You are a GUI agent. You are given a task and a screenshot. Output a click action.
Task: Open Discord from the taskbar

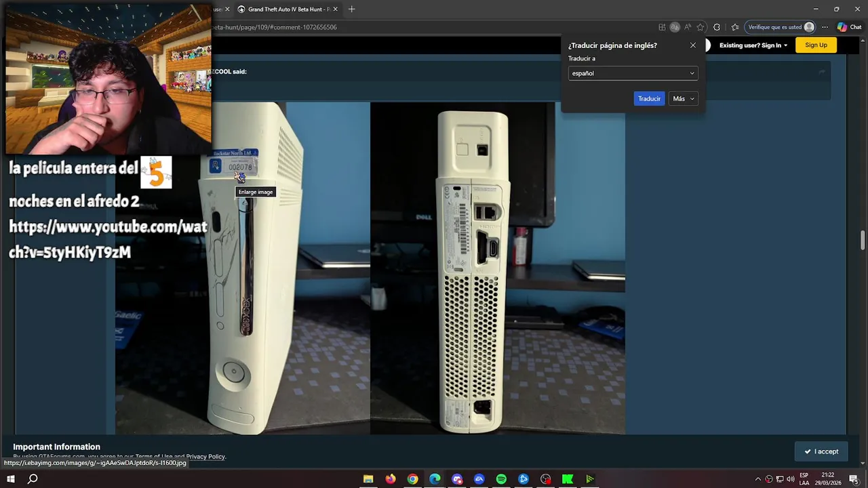(457, 479)
